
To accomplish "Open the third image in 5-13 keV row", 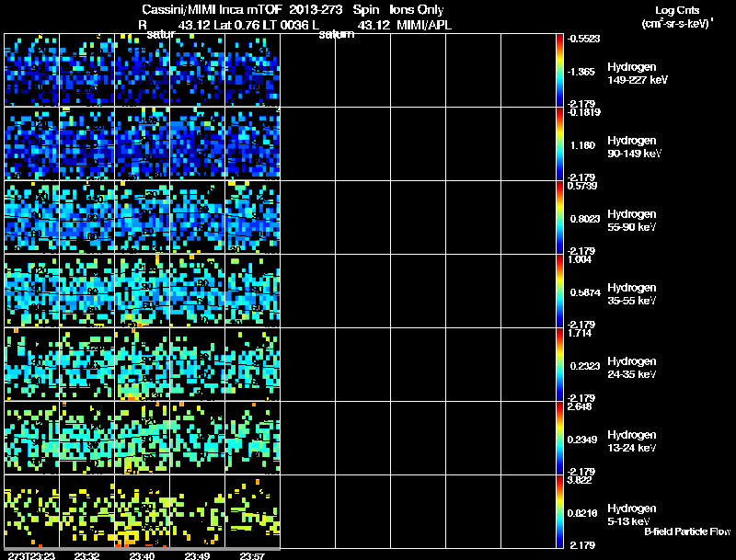I will [142, 511].
